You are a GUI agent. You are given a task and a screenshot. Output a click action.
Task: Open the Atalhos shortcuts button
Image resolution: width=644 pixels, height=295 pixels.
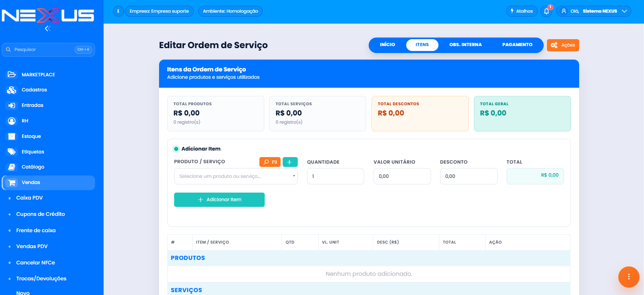[522, 11]
